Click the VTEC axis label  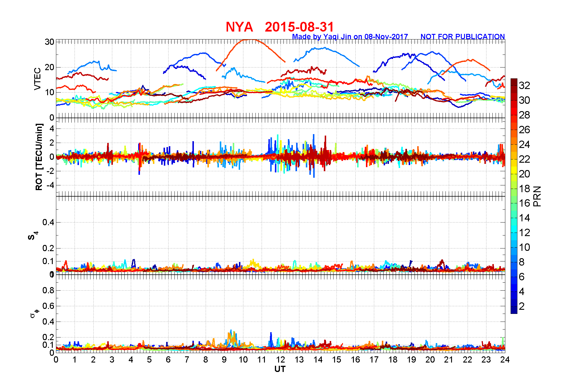coord(37,79)
